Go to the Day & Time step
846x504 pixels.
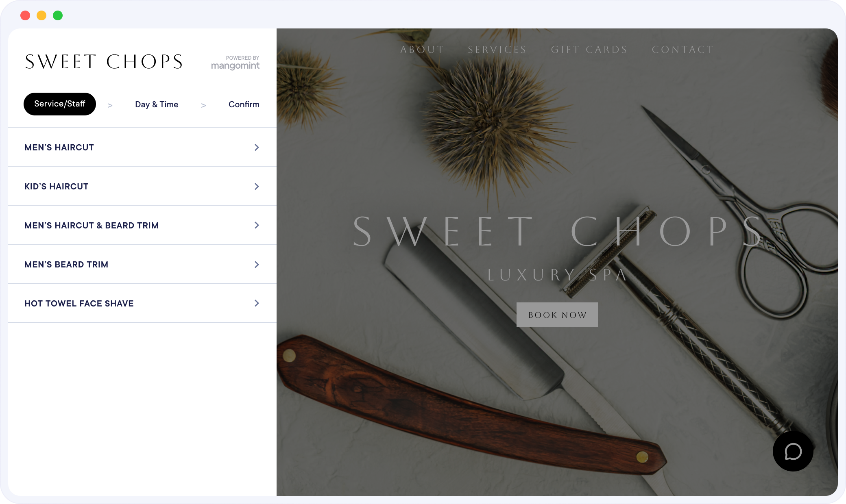(157, 104)
